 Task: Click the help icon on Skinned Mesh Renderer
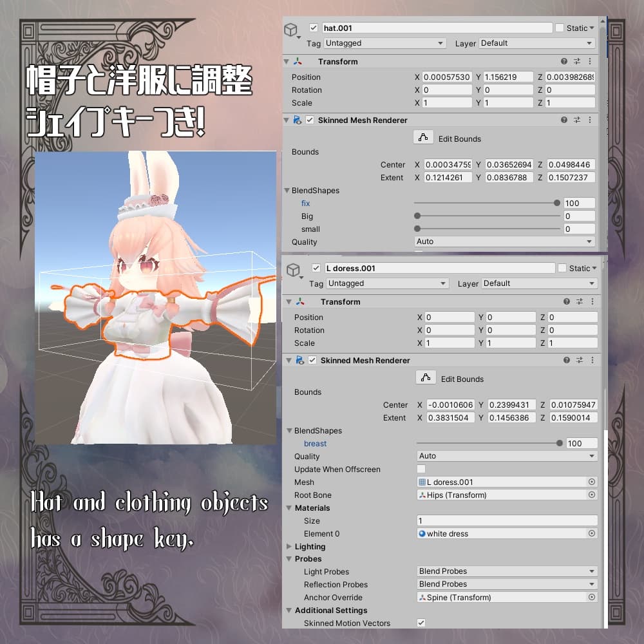point(565,120)
